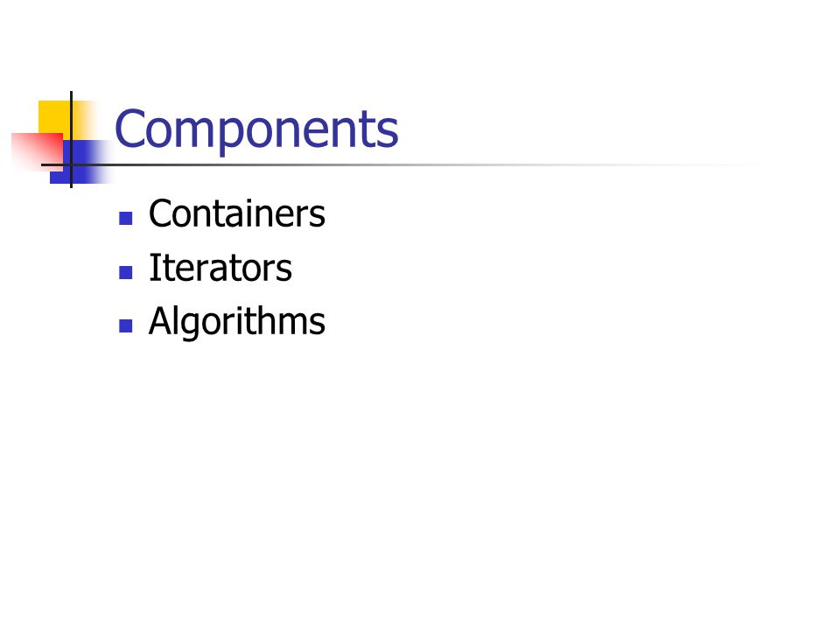840x630 pixels.
Task: Click the Containers bullet text
Action: click(237, 213)
